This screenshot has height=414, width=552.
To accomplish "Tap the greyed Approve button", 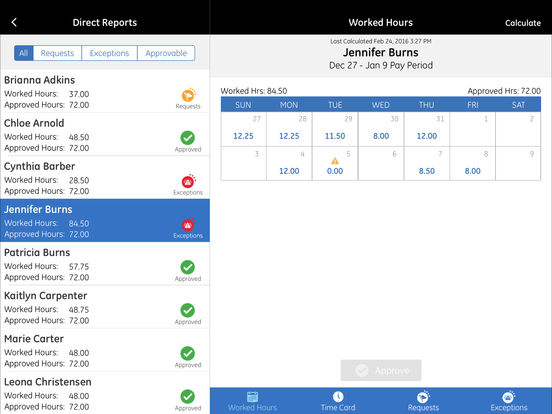I will pos(381,370).
